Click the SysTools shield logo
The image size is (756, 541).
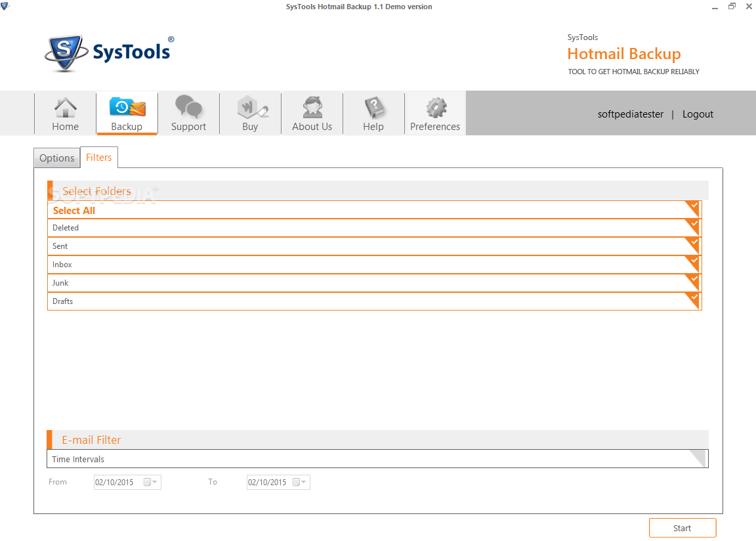(66, 53)
